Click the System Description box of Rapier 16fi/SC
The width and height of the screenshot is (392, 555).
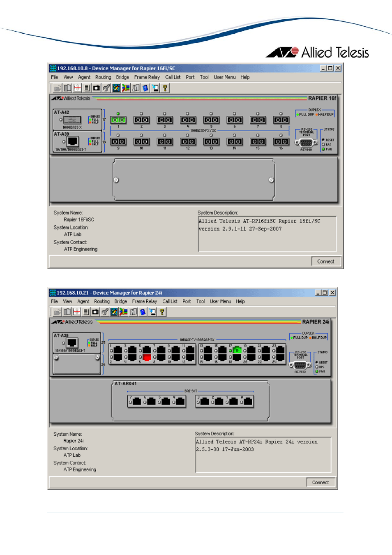click(x=267, y=234)
